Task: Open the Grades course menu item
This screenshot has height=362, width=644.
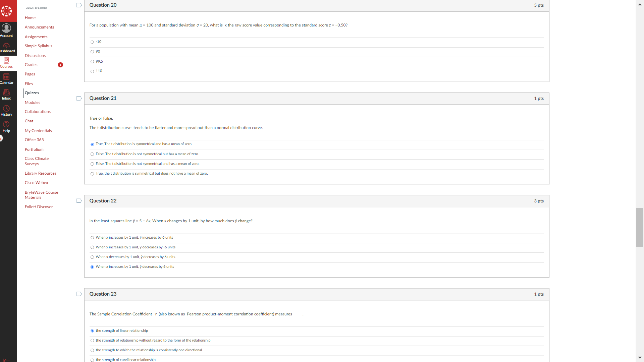Action: (x=31, y=65)
